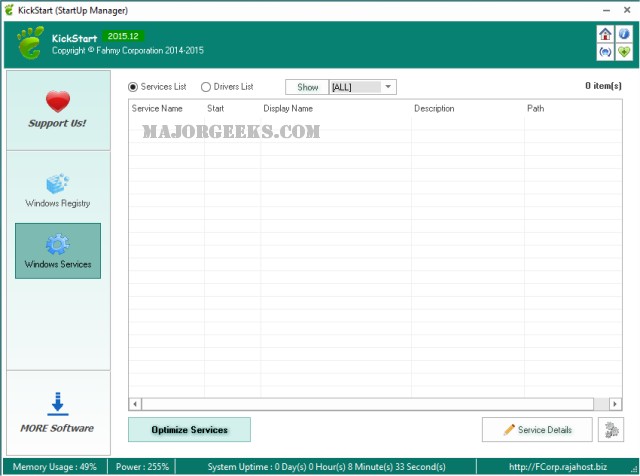Sort by the Display Name column
The image size is (640, 476).
tap(288, 109)
